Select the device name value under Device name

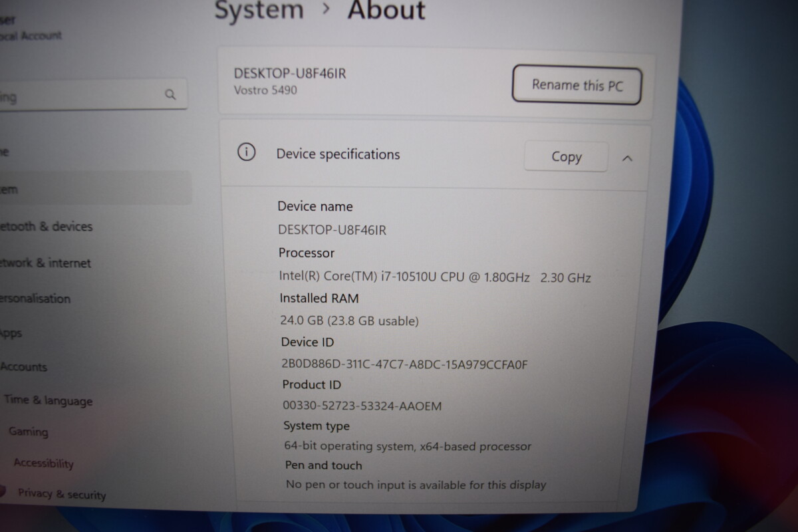click(332, 230)
